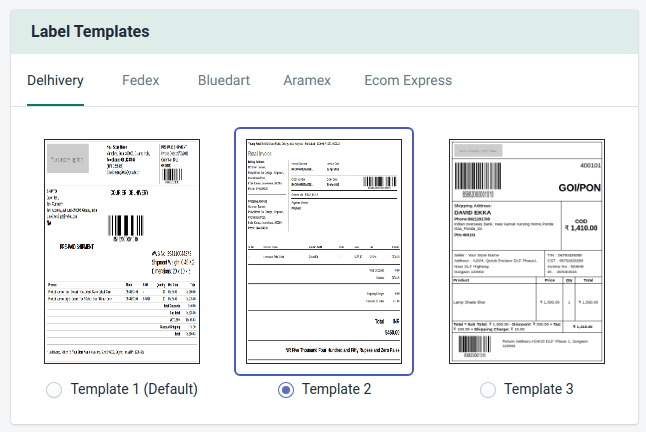Viewport: 646px width, 432px height.
Task: Select the Template 1 (Default) radio button
Action: click(x=54, y=389)
